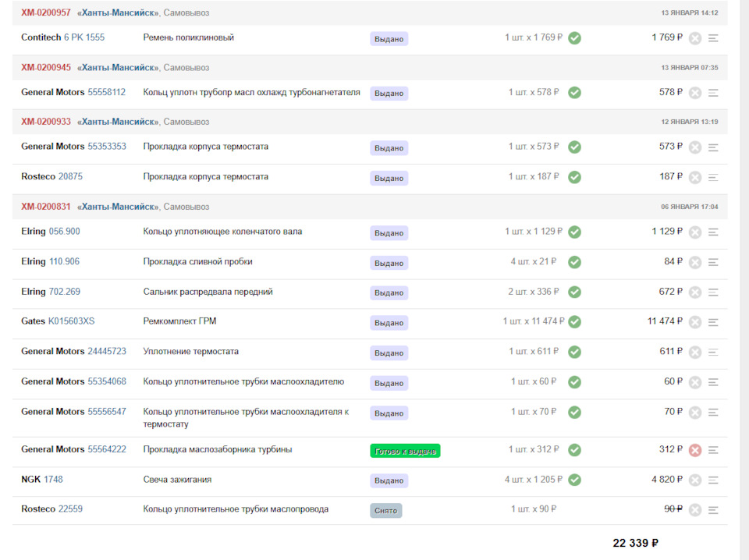Open part number 55353353

pos(107,146)
